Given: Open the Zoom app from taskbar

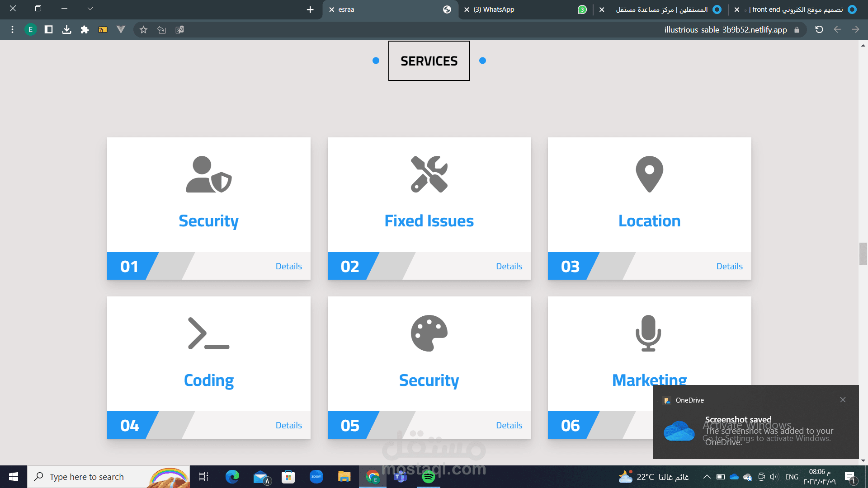Looking at the screenshot, I should tap(316, 477).
